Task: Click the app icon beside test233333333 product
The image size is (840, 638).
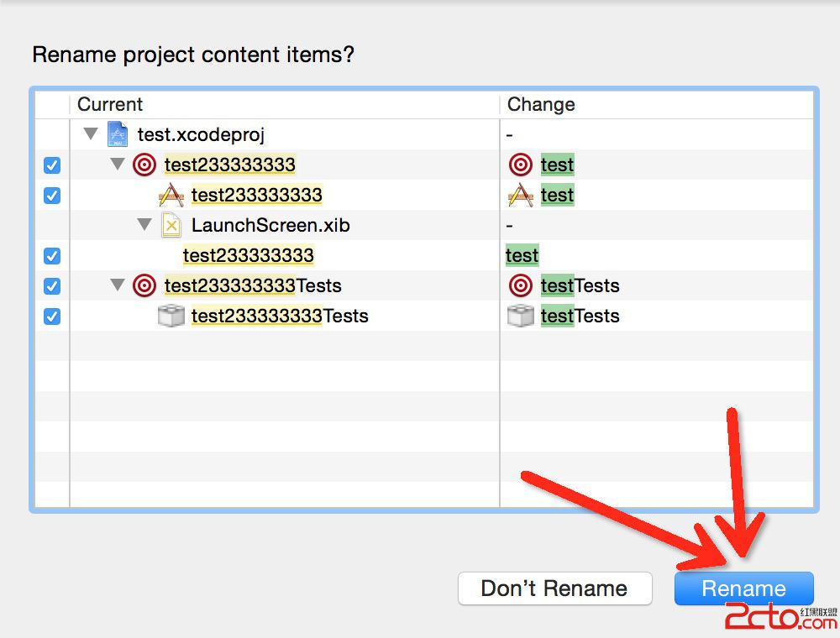Action: click(171, 195)
